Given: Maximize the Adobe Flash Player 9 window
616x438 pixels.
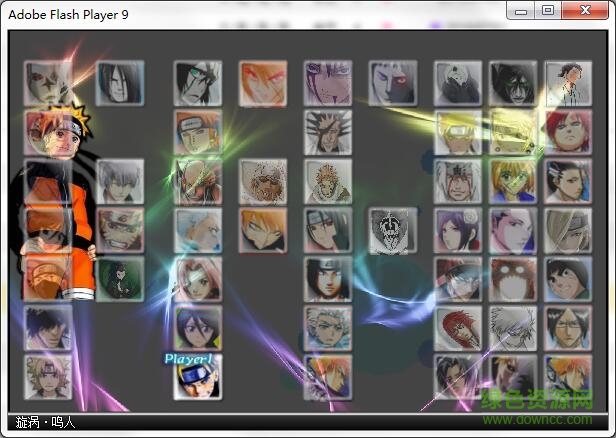Looking at the screenshot, I should tap(547, 10).
